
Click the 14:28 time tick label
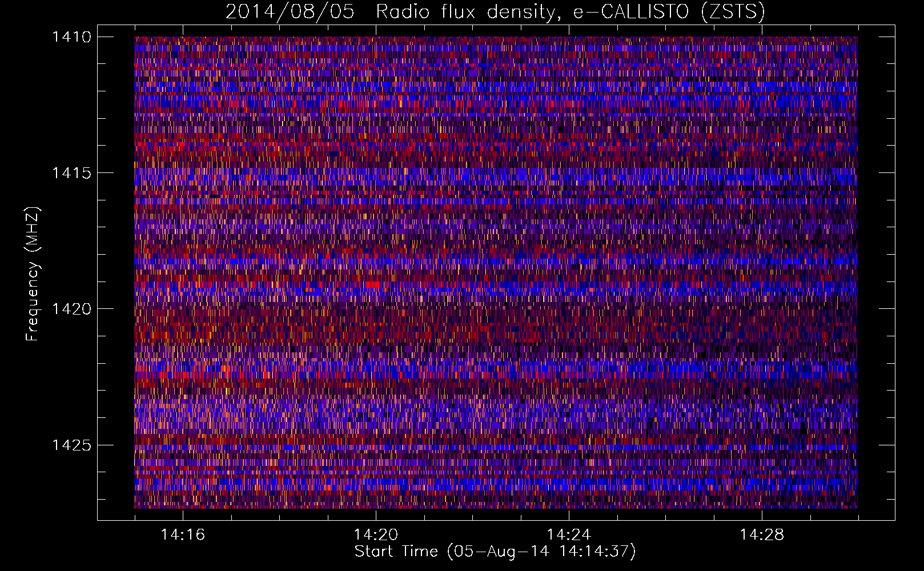point(762,534)
